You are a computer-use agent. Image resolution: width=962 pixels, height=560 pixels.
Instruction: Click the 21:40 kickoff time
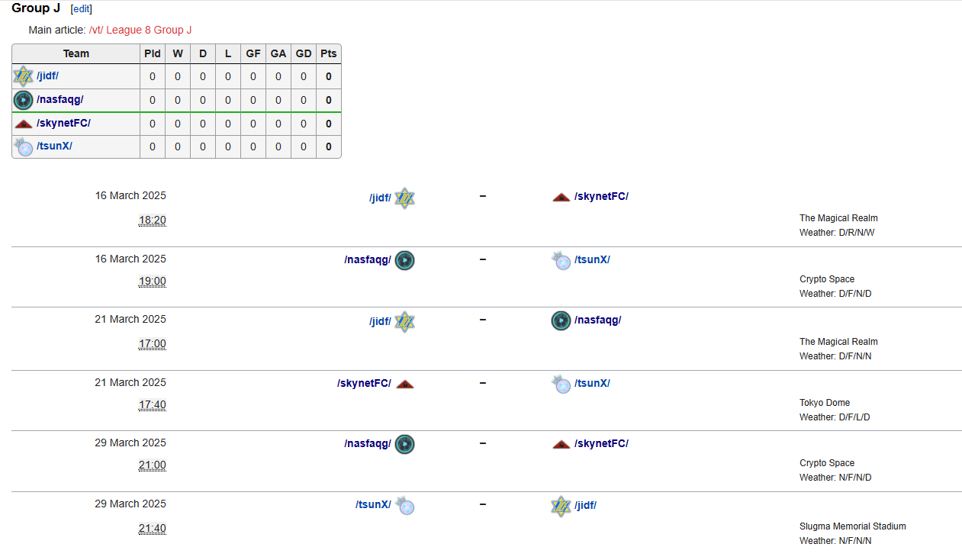click(152, 529)
